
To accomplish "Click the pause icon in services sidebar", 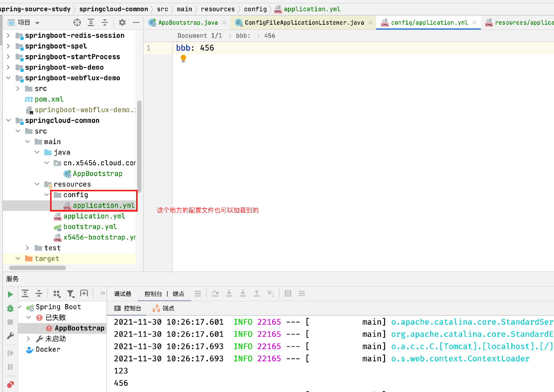I will point(10,367).
